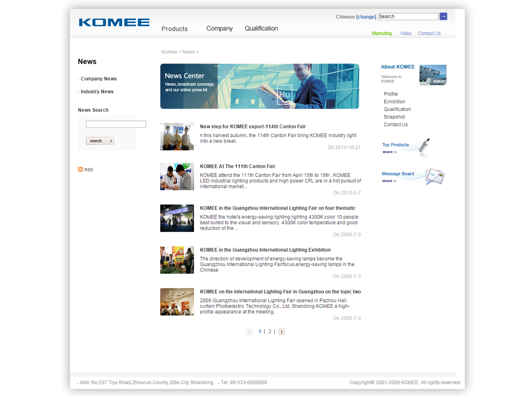Click the News Search text box
The image size is (532, 396).
pos(116,124)
